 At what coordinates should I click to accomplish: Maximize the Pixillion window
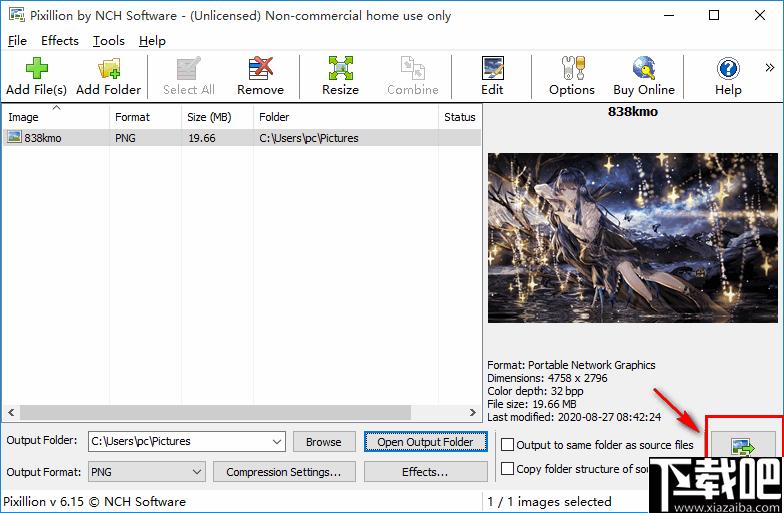(714, 15)
